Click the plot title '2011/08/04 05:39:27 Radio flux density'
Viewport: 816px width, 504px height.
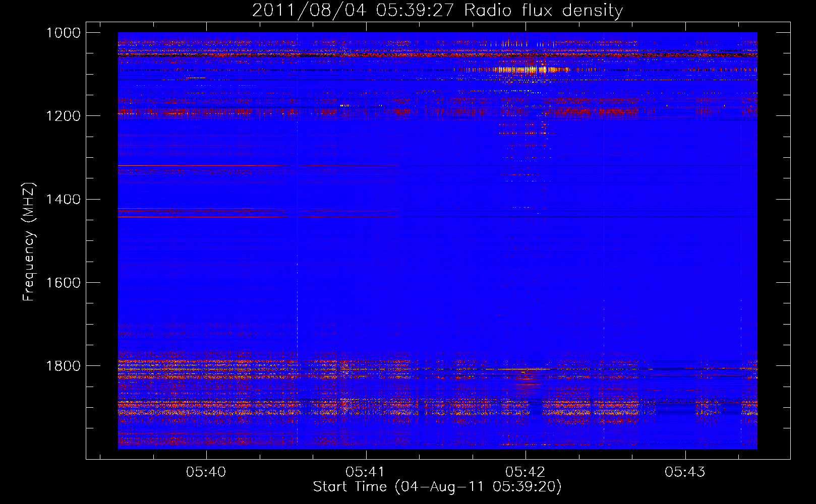(437, 10)
